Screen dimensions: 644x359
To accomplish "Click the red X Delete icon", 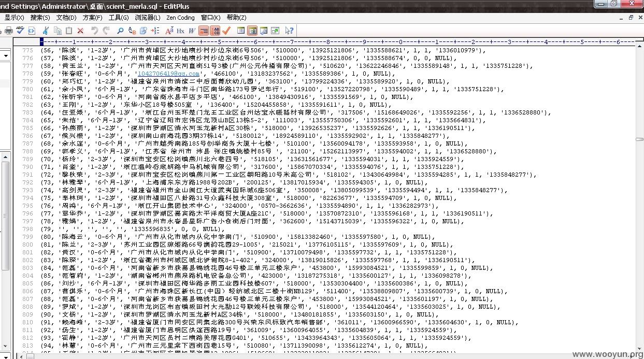I will tap(80, 31).
